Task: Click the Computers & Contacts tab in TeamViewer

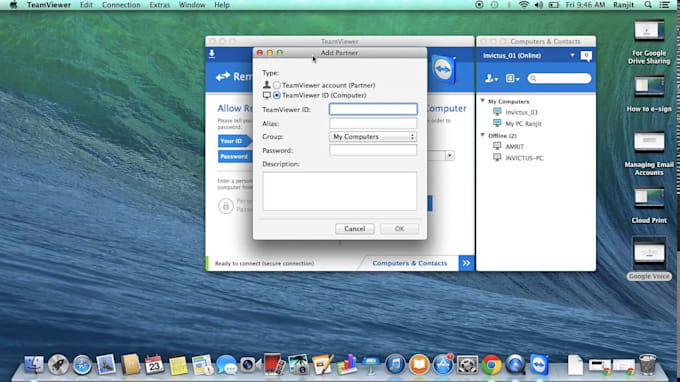Action: (x=409, y=263)
